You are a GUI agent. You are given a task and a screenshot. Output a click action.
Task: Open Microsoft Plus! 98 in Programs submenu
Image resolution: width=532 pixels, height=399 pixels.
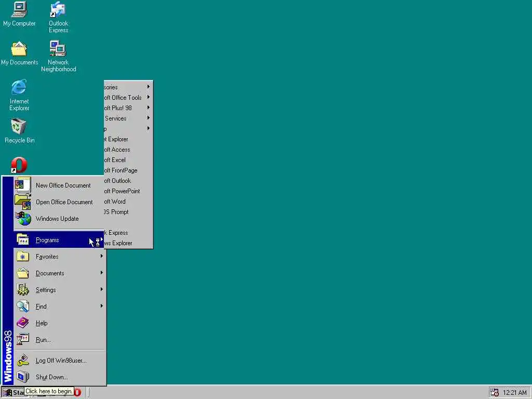pyautogui.click(x=128, y=108)
